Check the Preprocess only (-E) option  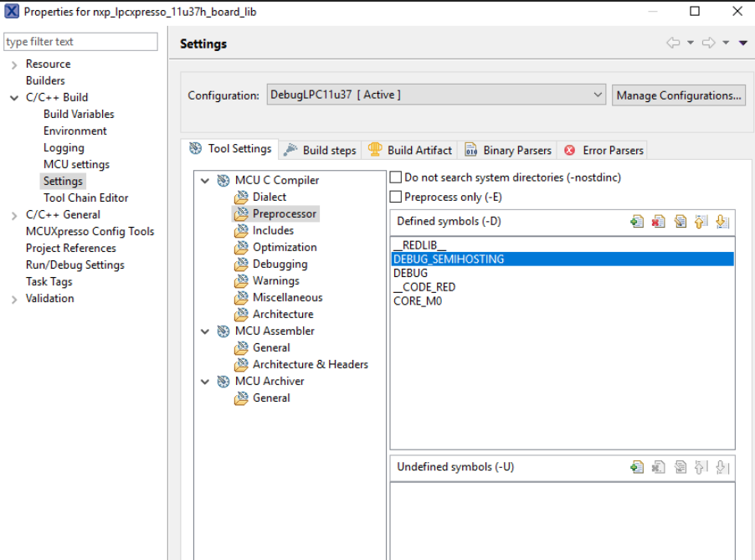click(x=397, y=197)
